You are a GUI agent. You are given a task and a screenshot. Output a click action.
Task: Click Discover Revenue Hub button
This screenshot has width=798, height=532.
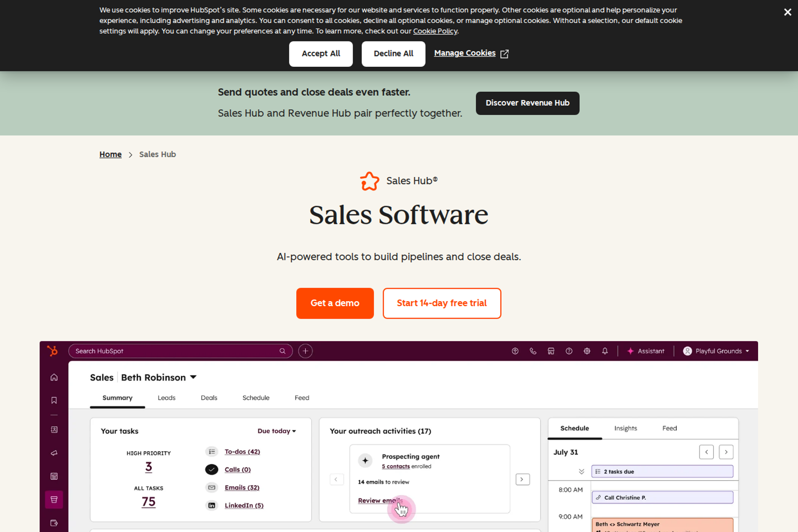[x=528, y=103]
